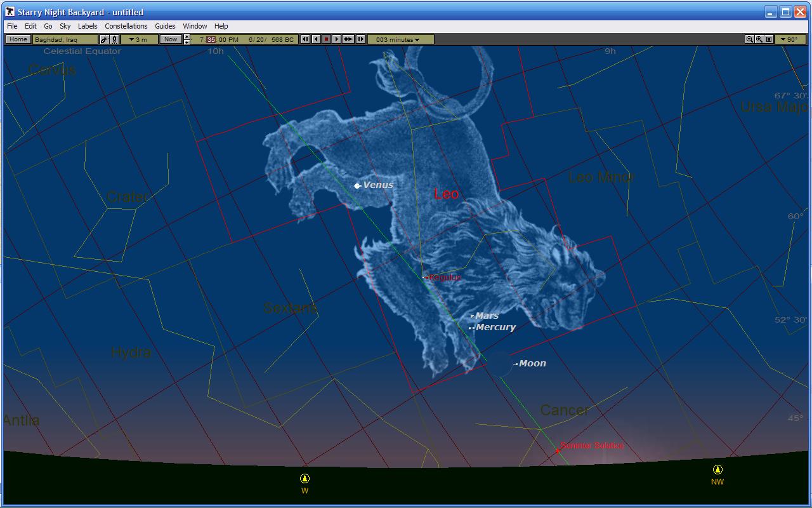
Task: Click the Mercury label
Action: (495, 327)
